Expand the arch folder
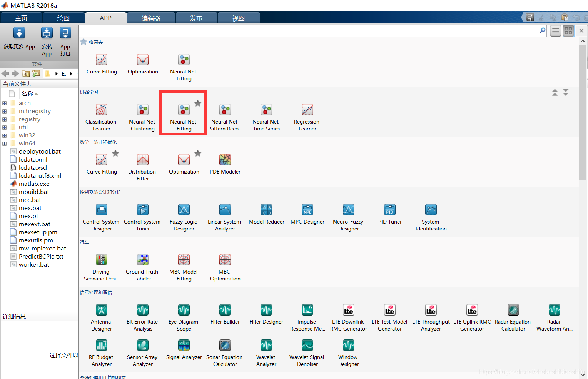588x379 pixels. [x=4, y=103]
